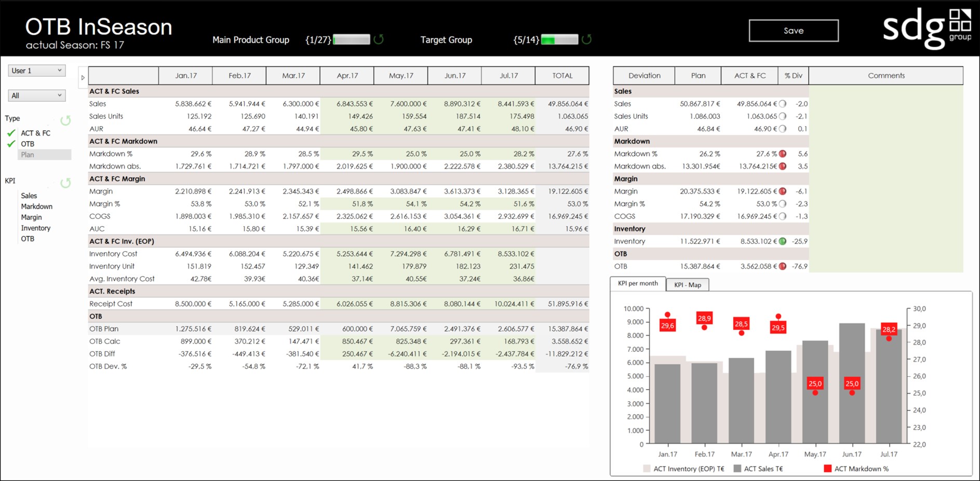Click the Save button
Image resolution: width=980 pixels, height=481 pixels.
(794, 31)
